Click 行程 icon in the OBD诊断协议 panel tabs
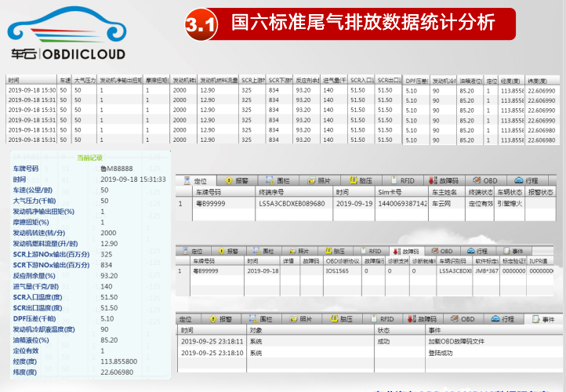 (470, 251)
